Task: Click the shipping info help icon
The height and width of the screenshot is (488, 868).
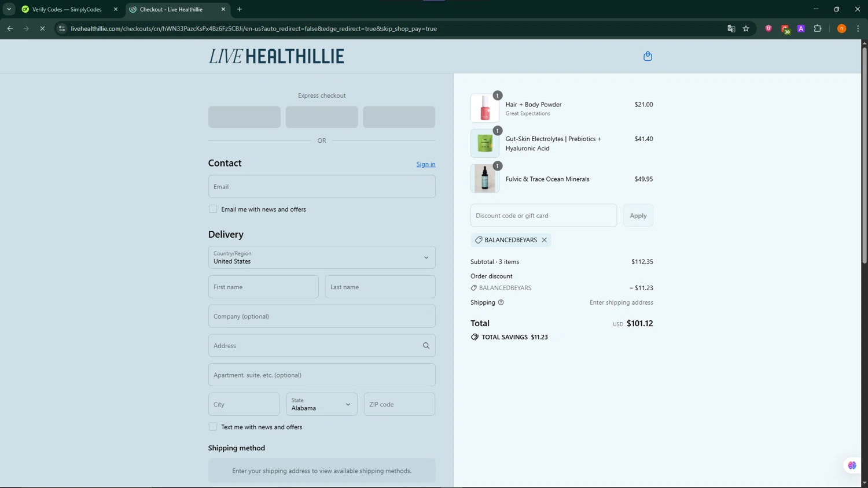Action: [x=501, y=302]
